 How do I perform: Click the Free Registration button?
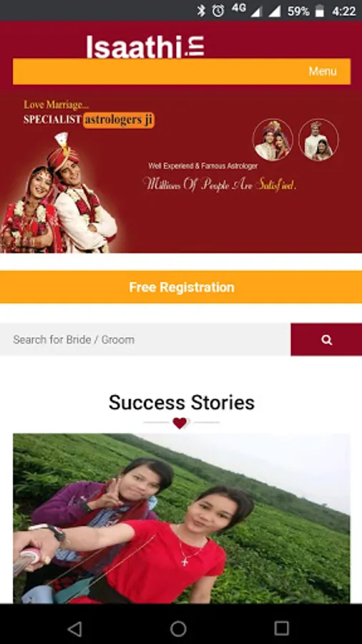181,287
